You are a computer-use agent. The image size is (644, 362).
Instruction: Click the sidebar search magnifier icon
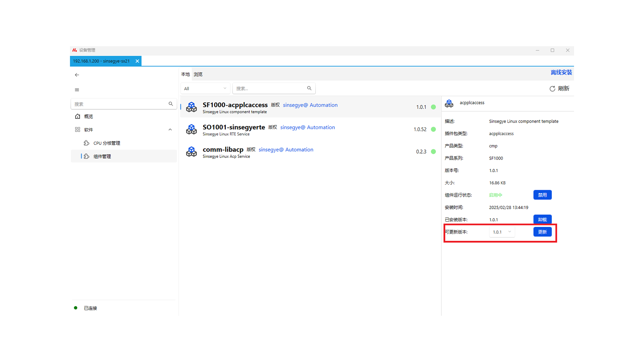[171, 104]
